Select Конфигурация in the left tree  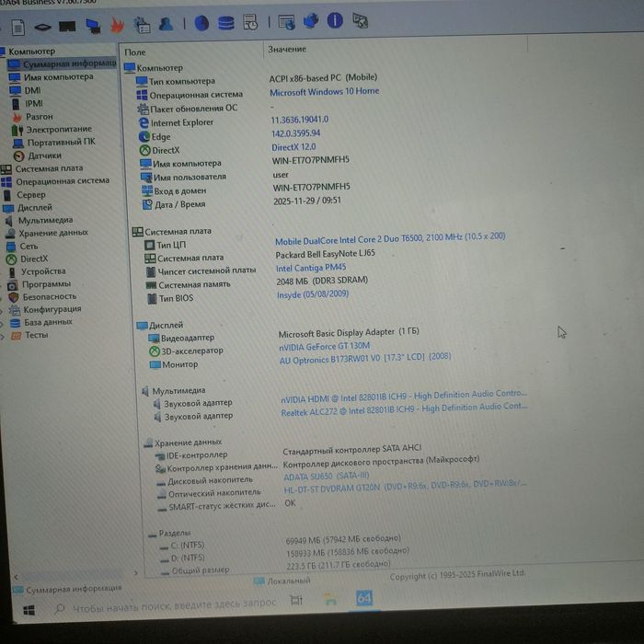(x=52, y=309)
